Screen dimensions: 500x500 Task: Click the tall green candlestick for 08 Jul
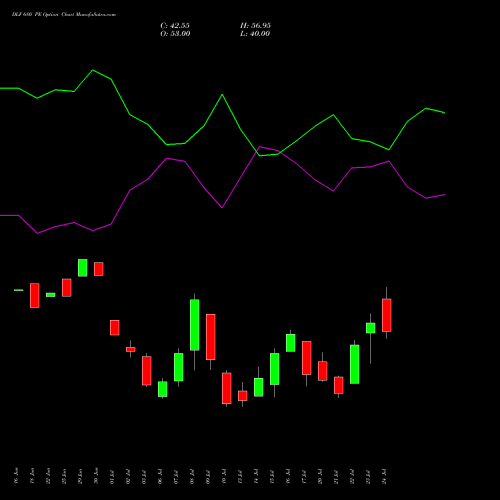[195, 325]
